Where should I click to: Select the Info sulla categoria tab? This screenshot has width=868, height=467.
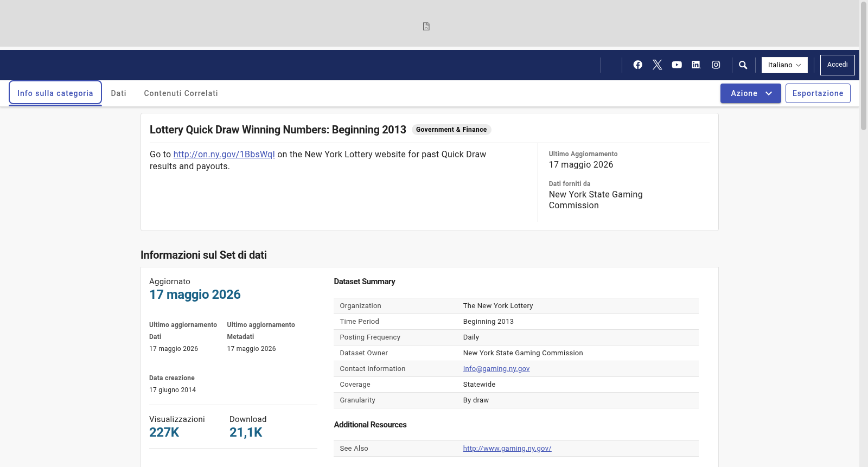pyautogui.click(x=55, y=93)
